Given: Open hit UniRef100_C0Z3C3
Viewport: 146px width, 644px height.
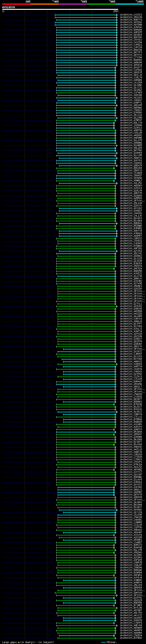Looking at the screenshot, I should tap(131, 15).
